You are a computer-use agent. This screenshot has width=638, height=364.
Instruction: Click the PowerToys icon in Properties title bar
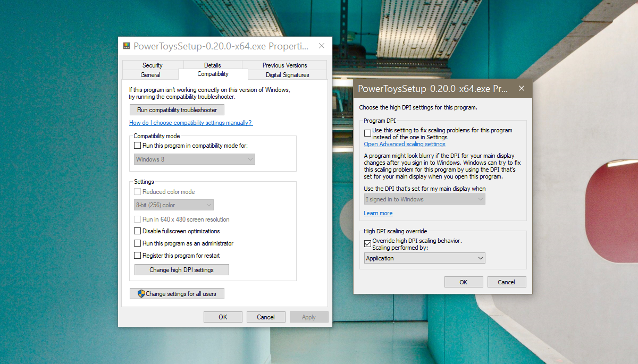coord(127,46)
